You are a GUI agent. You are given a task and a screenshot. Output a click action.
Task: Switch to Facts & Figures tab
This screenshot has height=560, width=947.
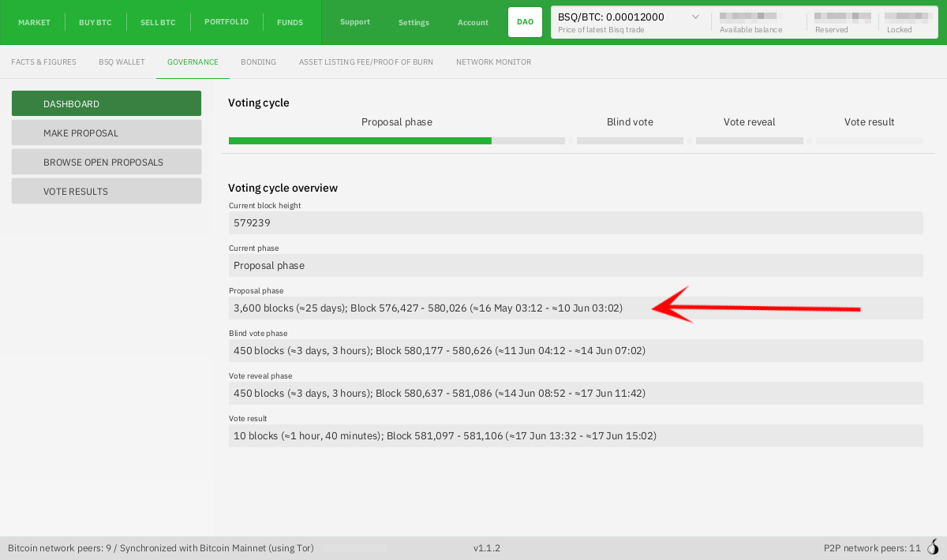(43, 62)
